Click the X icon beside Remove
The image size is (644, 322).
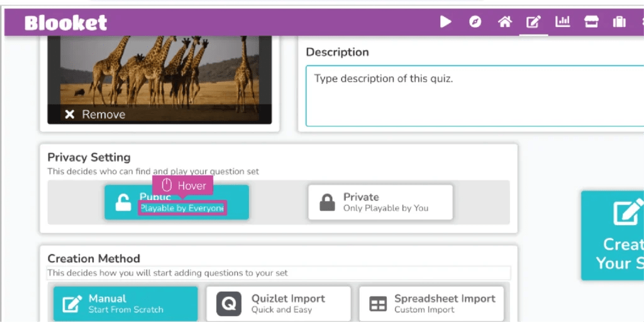click(70, 114)
